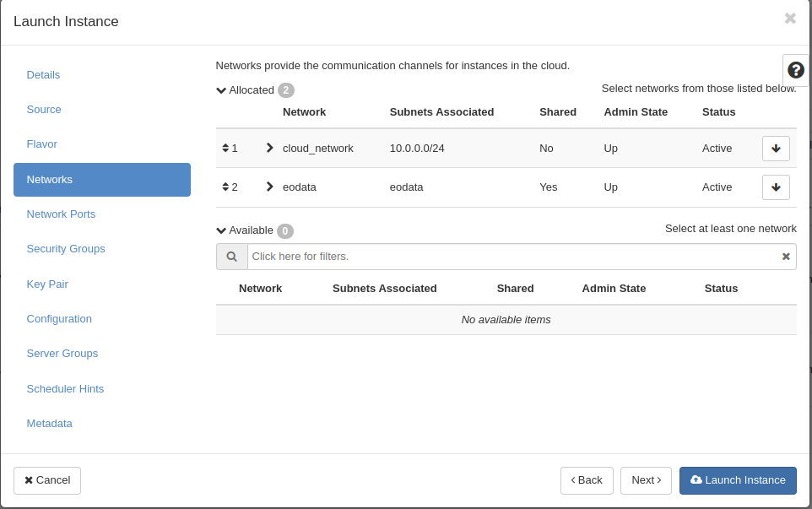Click the 'No' shared value for cloud_network

[546, 149]
